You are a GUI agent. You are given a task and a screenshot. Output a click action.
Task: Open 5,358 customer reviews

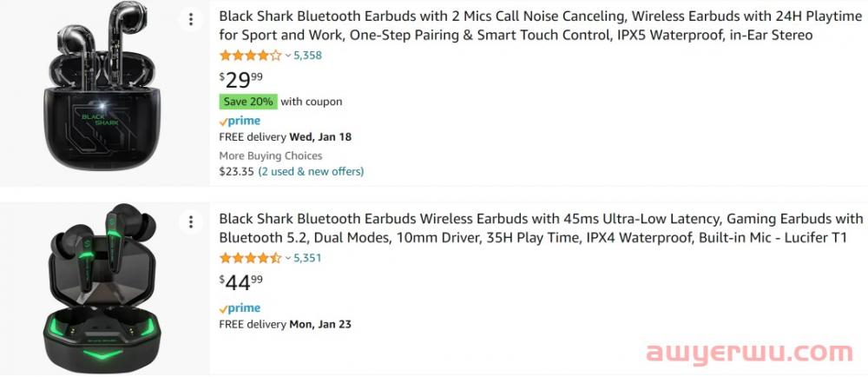[x=308, y=56]
